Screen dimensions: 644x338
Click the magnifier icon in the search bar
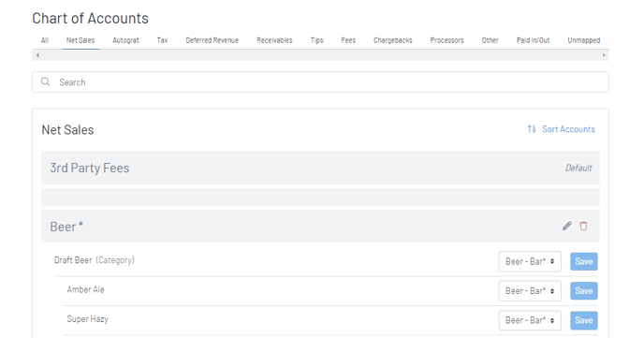(x=46, y=81)
